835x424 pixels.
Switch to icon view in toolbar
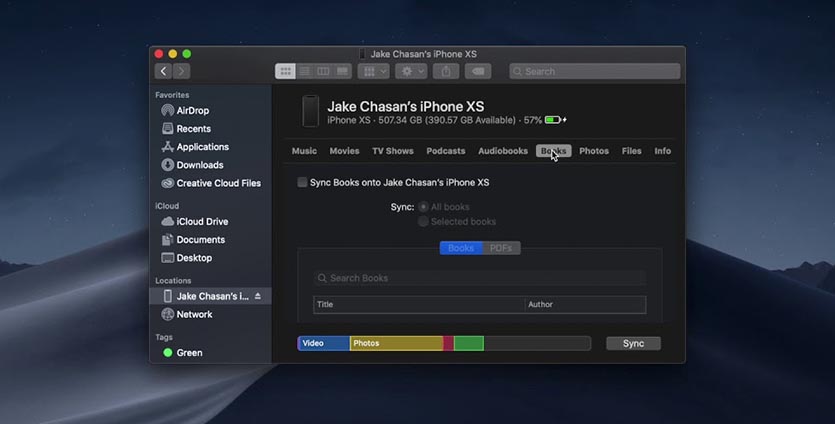[285, 71]
